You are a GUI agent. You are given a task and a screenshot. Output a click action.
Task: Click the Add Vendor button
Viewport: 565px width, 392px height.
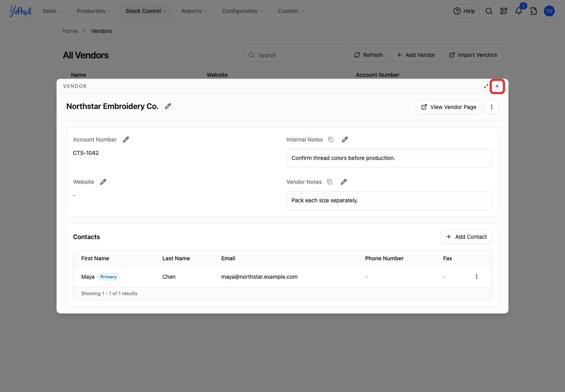pyautogui.click(x=416, y=55)
